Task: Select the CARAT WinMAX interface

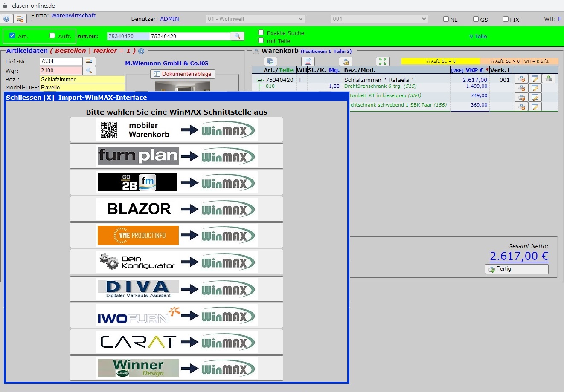Action: (177, 342)
